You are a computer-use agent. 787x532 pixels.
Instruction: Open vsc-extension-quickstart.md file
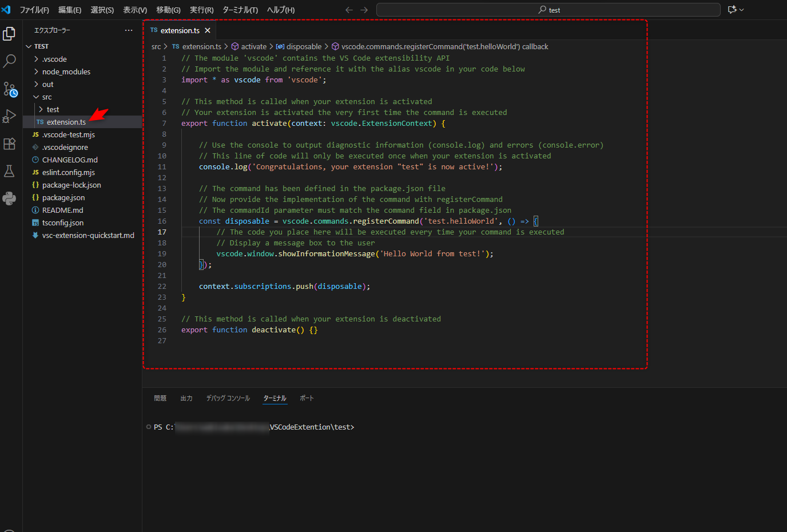click(82, 235)
